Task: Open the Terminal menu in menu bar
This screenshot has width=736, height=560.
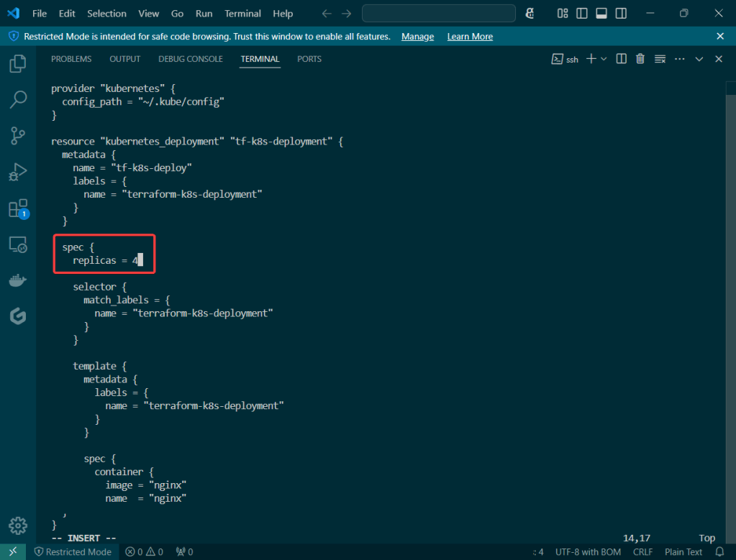Action: [242, 14]
